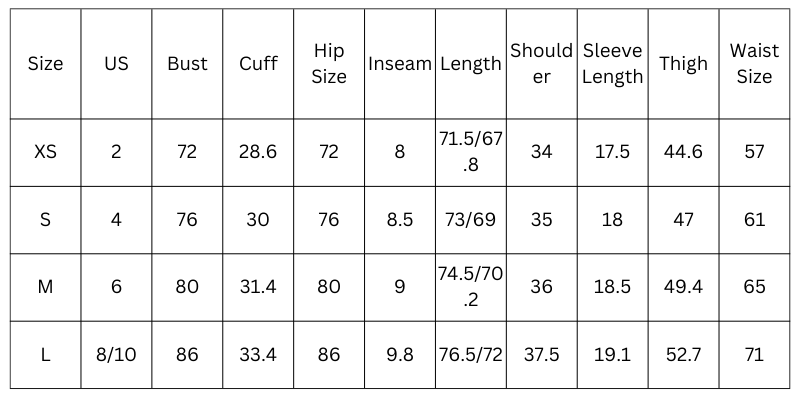Select the 73/69 length cell
Screen dimensions: 800x400
470,220
